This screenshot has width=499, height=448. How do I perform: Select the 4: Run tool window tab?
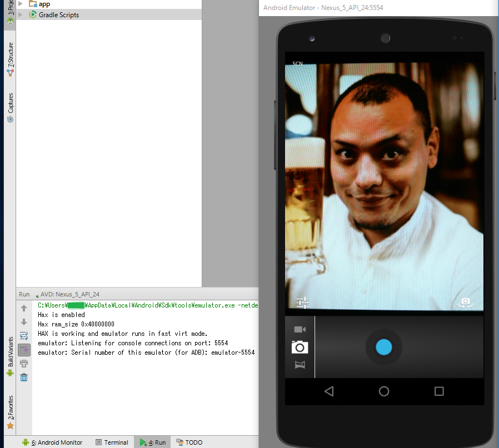pyautogui.click(x=153, y=442)
